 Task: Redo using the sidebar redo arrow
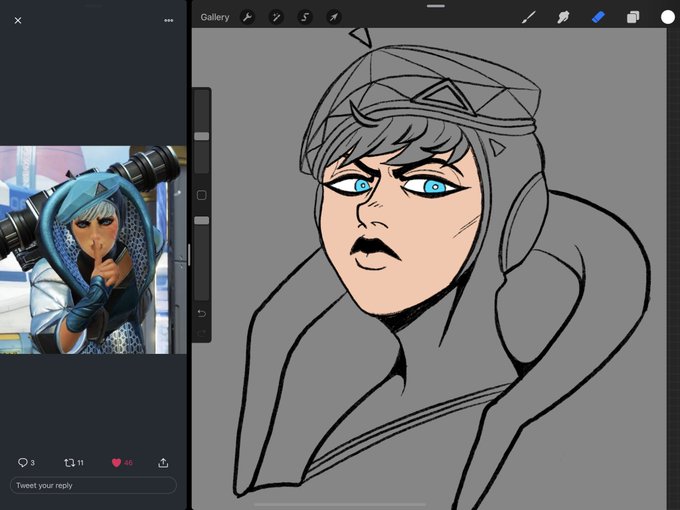202,333
